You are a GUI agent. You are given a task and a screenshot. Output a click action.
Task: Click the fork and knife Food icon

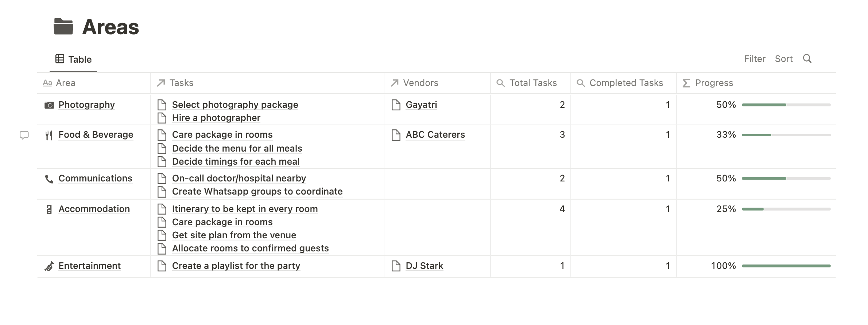(x=49, y=135)
